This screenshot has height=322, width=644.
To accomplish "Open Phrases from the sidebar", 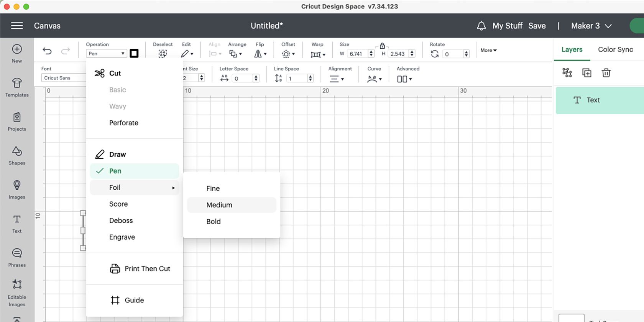I will pos(17,258).
